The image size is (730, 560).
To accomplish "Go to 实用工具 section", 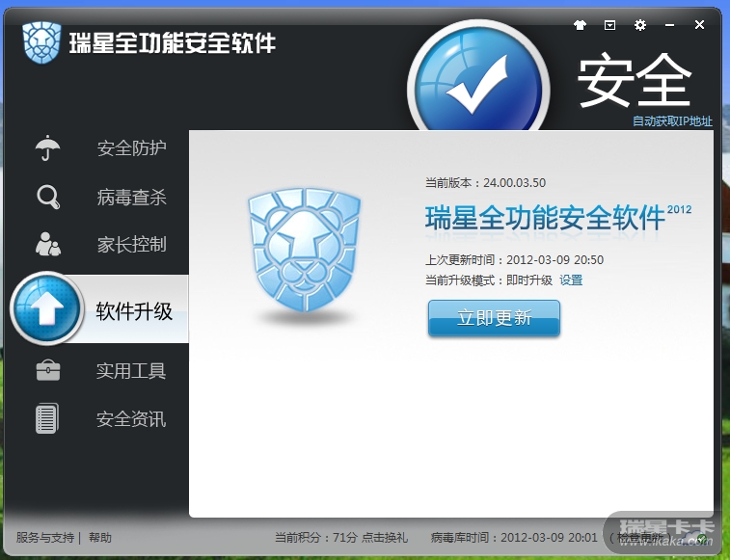I will 131,371.
